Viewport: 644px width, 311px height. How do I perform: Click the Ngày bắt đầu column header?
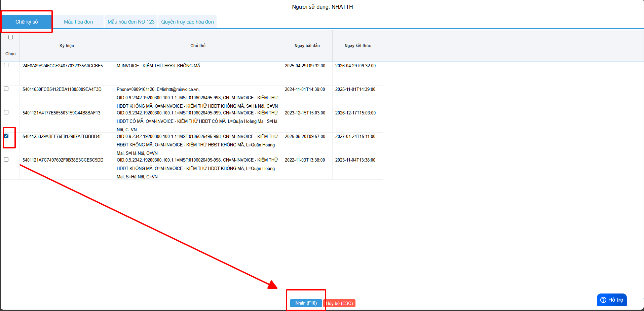click(307, 46)
